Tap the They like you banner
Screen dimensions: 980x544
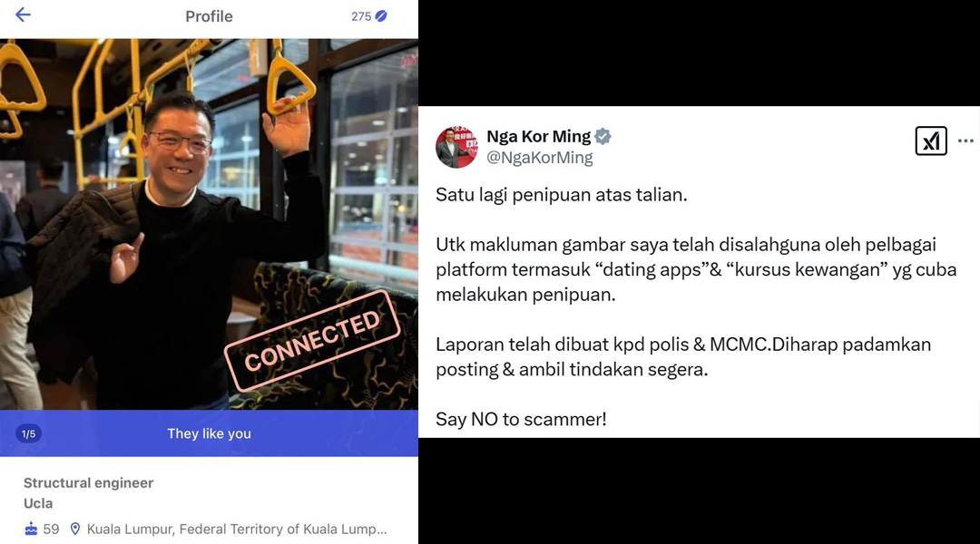click(209, 433)
